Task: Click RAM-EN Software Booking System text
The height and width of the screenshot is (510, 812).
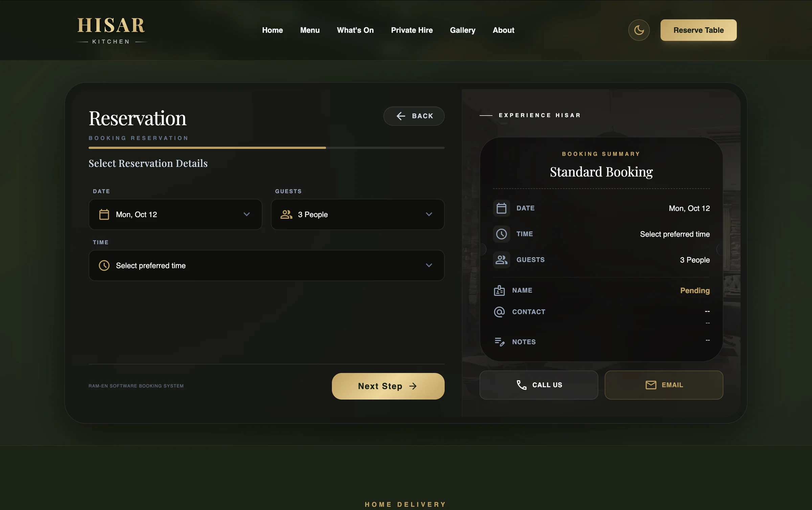Action: click(136, 386)
